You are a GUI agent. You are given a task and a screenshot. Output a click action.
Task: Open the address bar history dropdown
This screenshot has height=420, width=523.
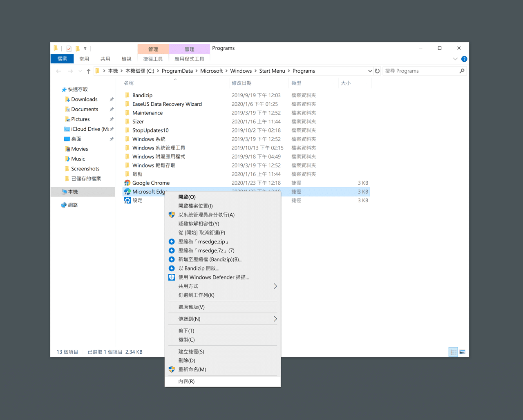click(370, 71)
